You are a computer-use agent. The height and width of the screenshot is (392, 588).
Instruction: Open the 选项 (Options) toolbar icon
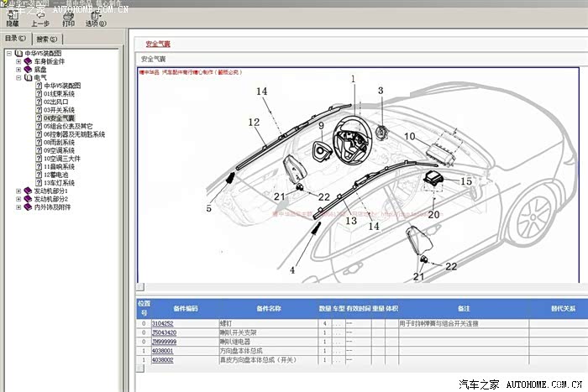(x=96, y=15)
